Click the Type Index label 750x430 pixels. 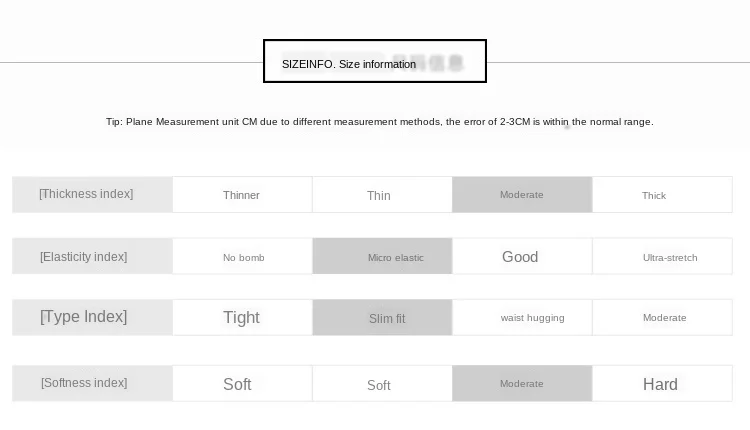pyautogui.click(x=92, y=318)
